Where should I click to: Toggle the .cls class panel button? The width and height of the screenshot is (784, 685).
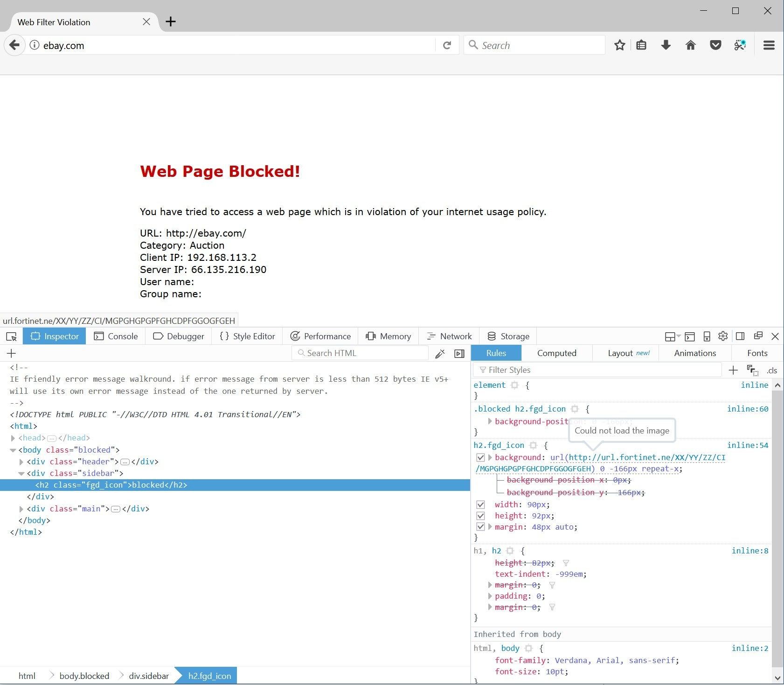point(772,370)
